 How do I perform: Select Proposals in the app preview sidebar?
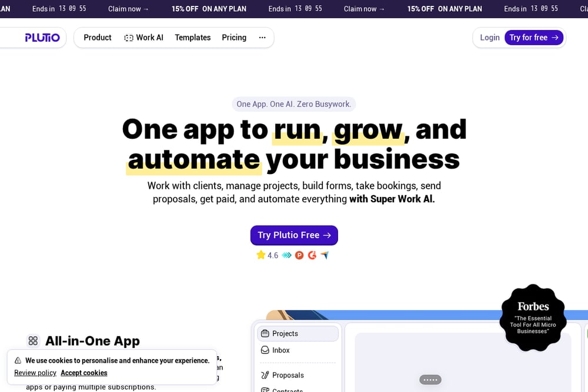coord(298,375)
